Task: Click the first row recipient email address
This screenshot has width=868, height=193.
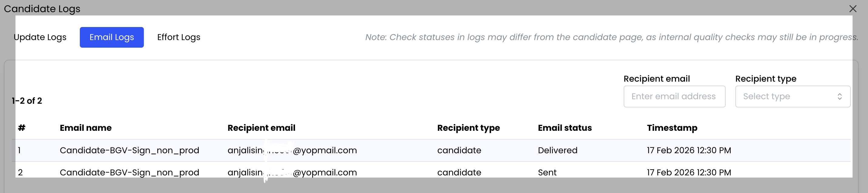Action: tap(292, 150)
